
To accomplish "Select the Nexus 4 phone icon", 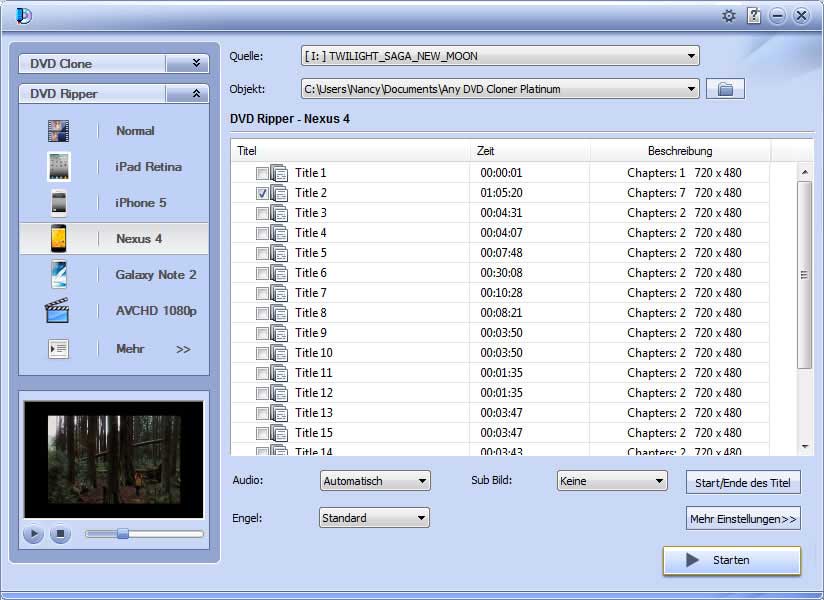I will [x=58, y=239].
